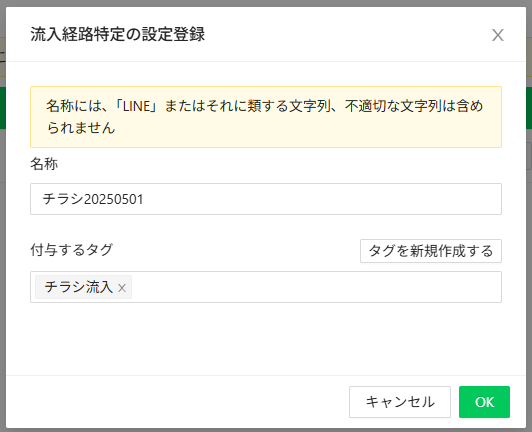Click empty area of the tag selection box
This screenshot has width=532, height=432.
316,287
